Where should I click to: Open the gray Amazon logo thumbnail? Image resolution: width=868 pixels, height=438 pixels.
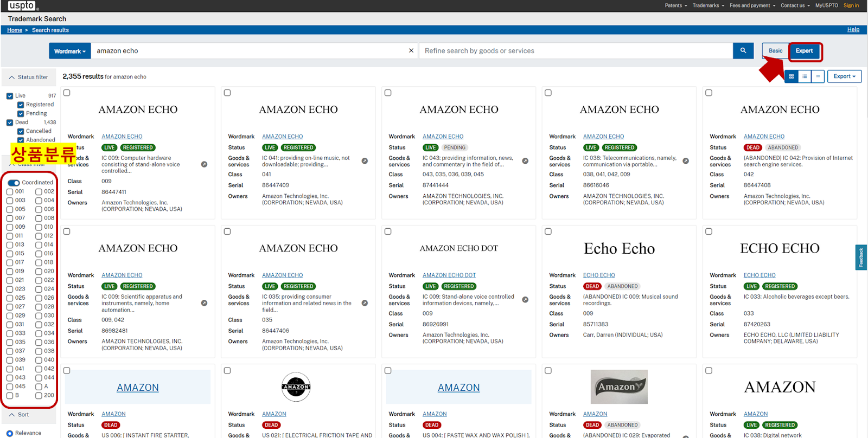619,387
